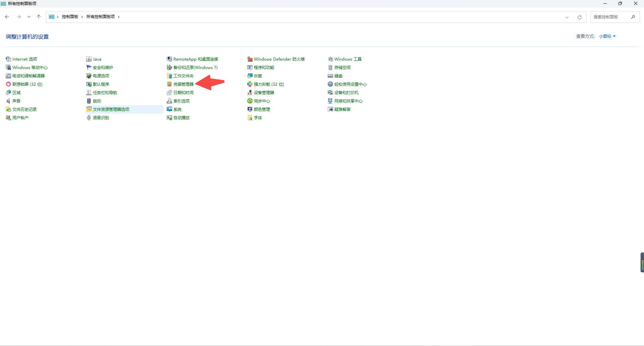Open the 程序和功能 link

click(x=264, y=67)
